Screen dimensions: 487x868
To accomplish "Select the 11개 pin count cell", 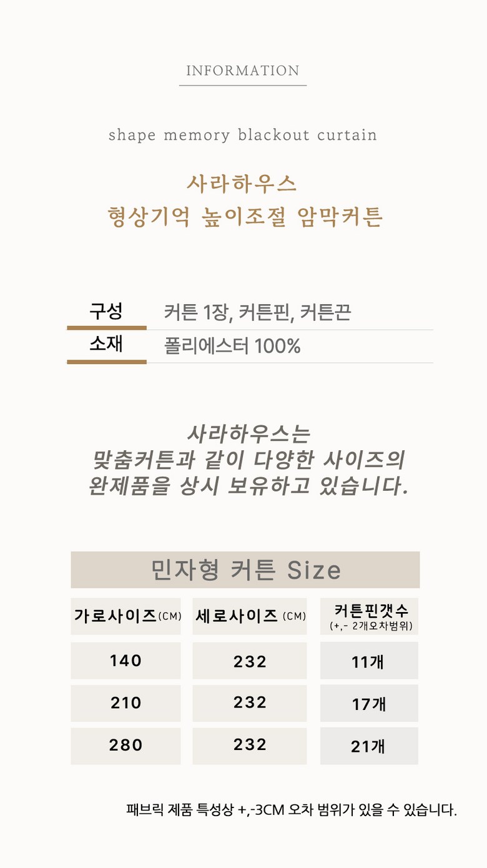I will (369, 661).
